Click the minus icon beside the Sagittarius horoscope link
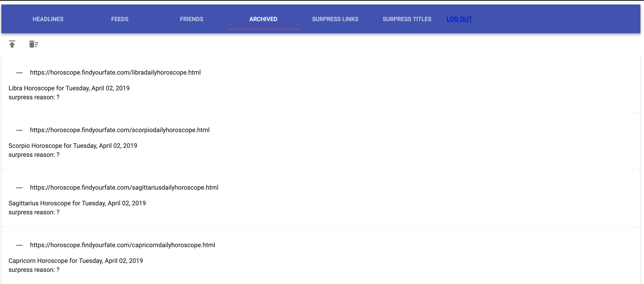The image size is (644, 284). pyautogui.click(x=19, y=188)
